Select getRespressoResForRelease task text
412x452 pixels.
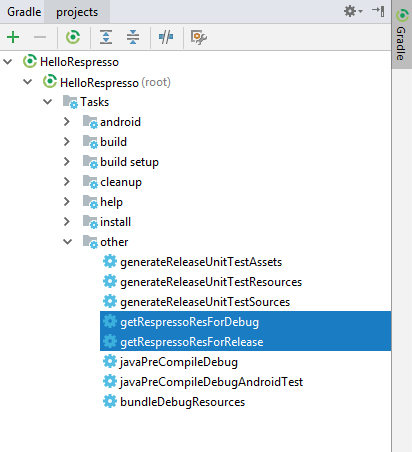[x=192, y=342]
